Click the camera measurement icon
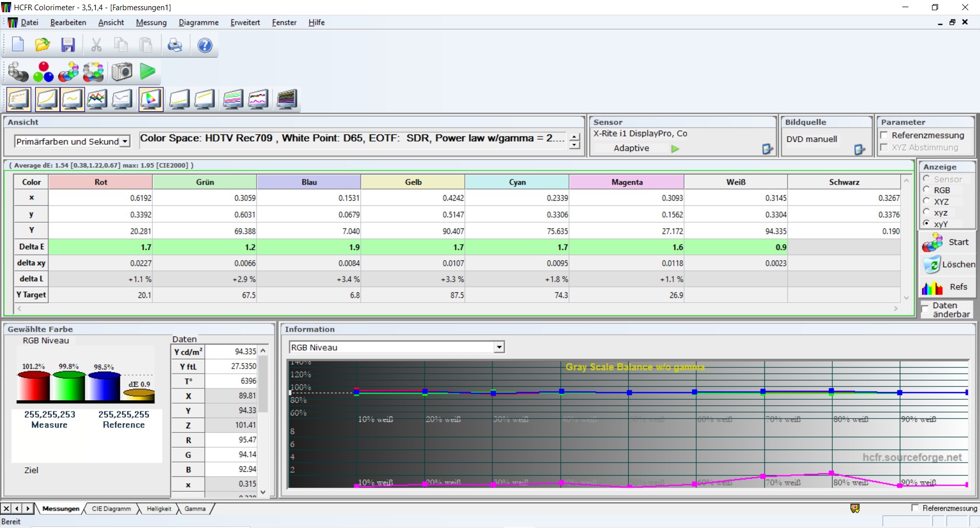 [122, 72]
